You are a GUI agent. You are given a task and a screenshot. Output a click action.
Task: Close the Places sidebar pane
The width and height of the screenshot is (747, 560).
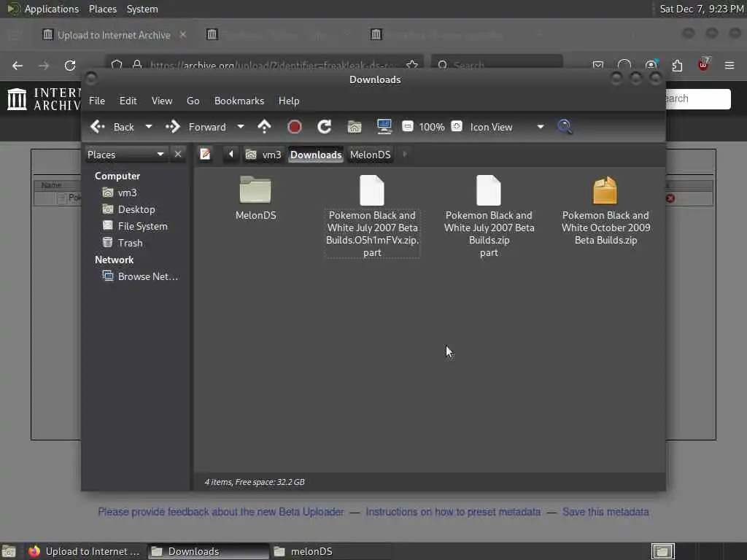click(x=178, y=155)
